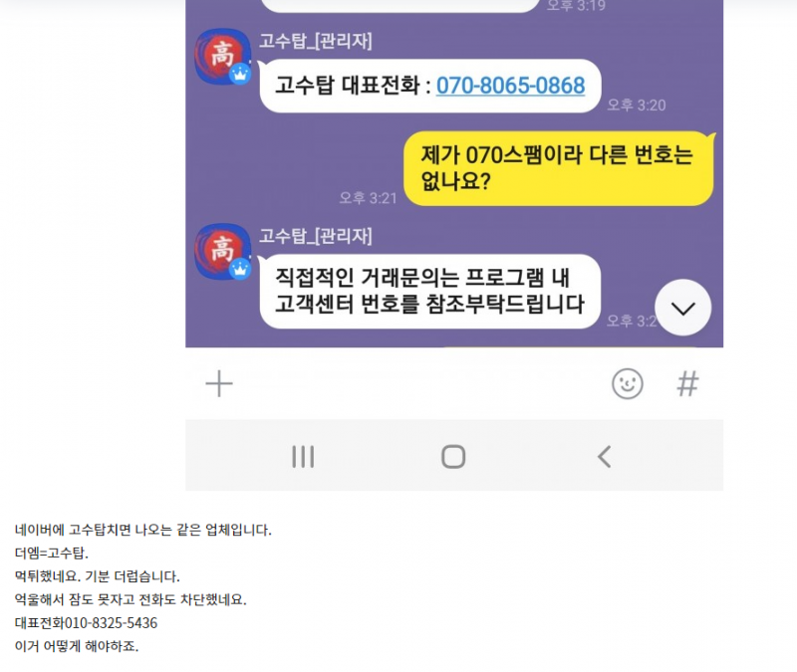Select the 직접적인 거래문의 message bubble

tap(429, 292)
